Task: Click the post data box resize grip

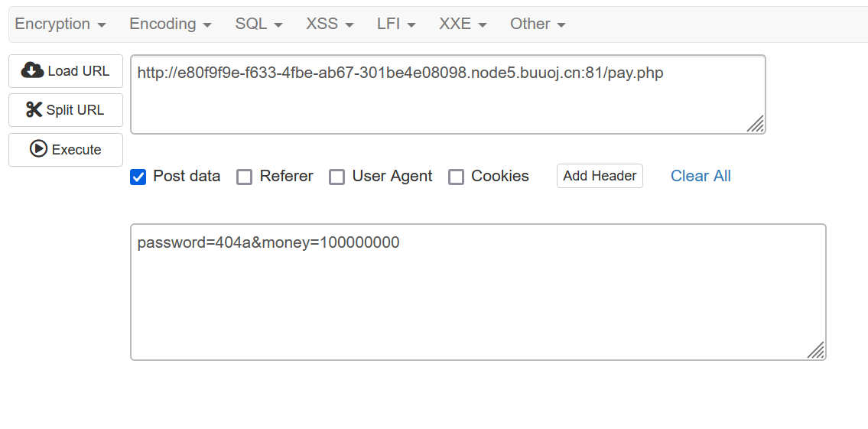Action: click(x=815, y=349)
